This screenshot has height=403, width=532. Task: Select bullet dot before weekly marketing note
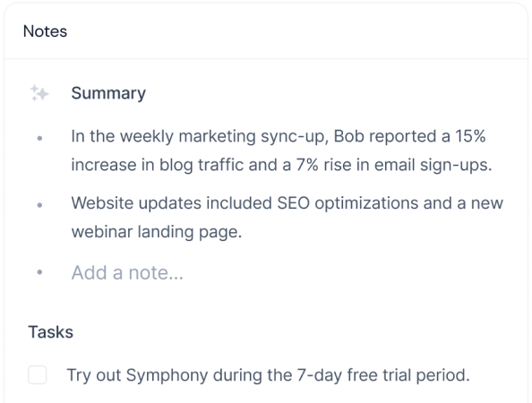pyautogui.click(x=39, y=138)
